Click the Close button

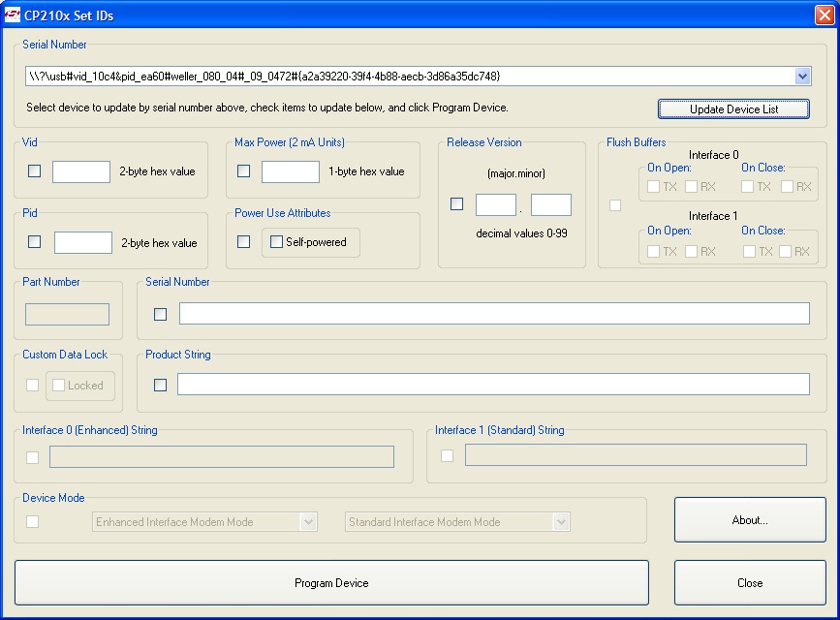point(750,583)
